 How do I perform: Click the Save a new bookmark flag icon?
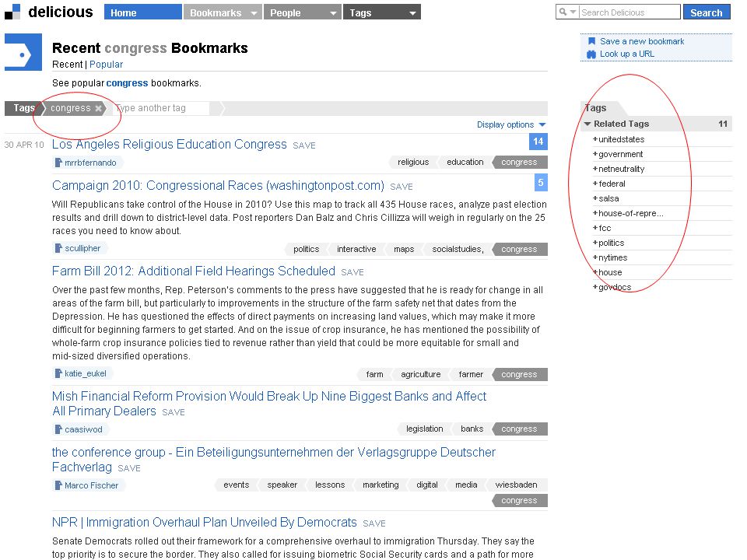click(591, 41)
